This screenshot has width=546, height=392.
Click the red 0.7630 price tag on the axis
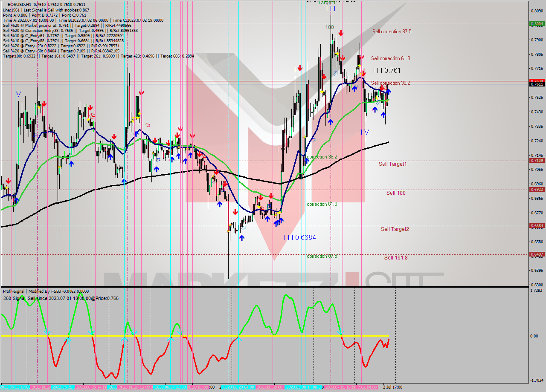(x=537, y=81)
